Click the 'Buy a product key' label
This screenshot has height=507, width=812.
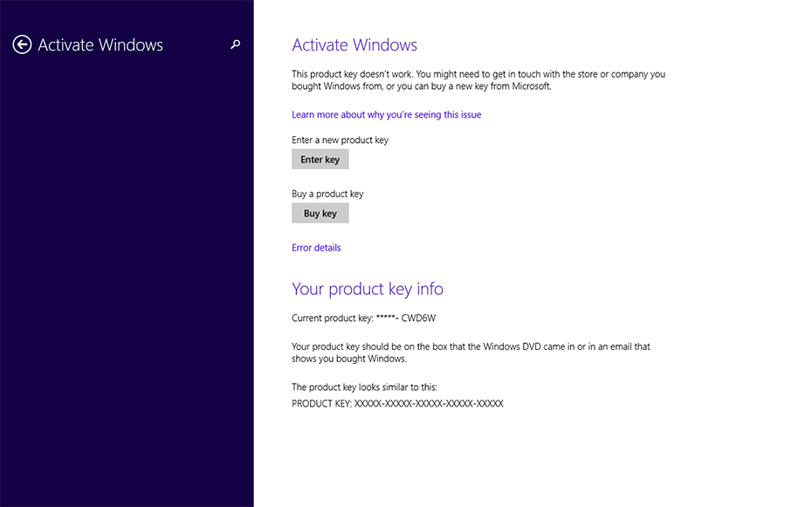327,194
